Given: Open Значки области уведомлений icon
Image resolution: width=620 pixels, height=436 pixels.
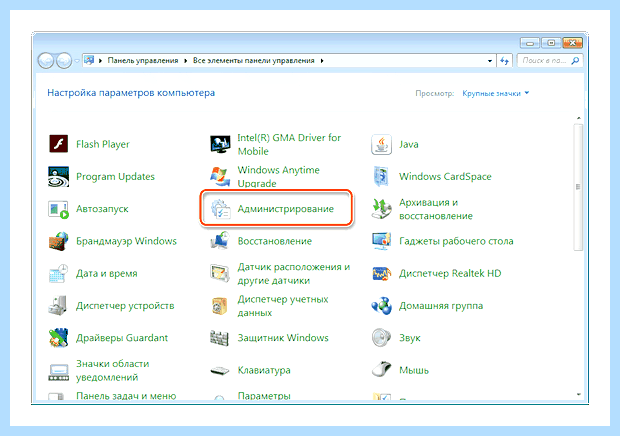Looking at the screenshot, I should (x=59, y=370).
